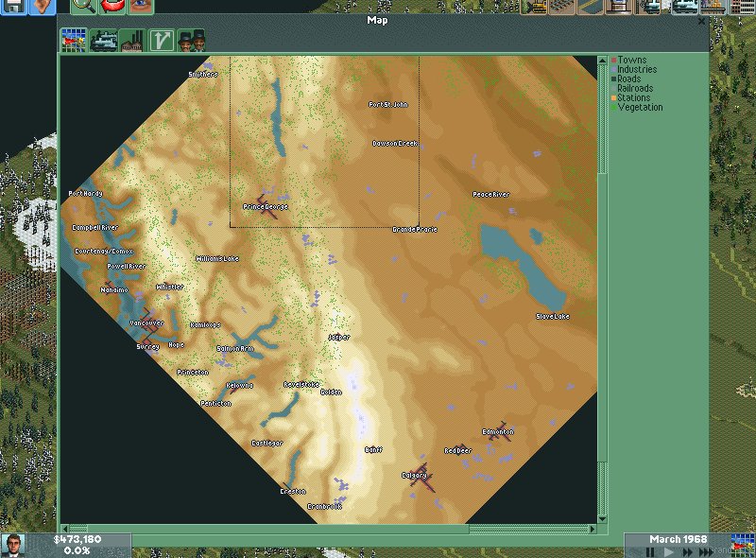The width and height of the screenshot is (756, 558).
Task: Open the vehicle list train icon
Action: 684,7
